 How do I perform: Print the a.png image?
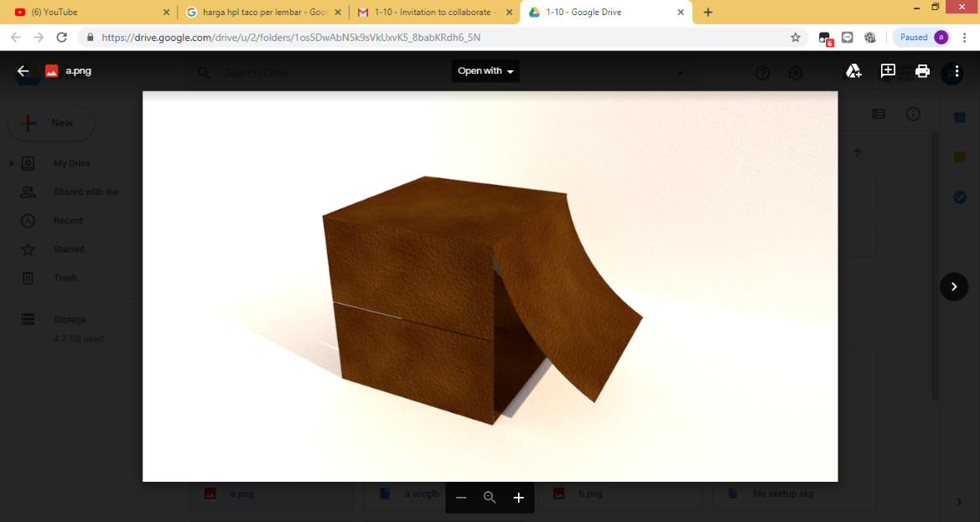[922, 71]
